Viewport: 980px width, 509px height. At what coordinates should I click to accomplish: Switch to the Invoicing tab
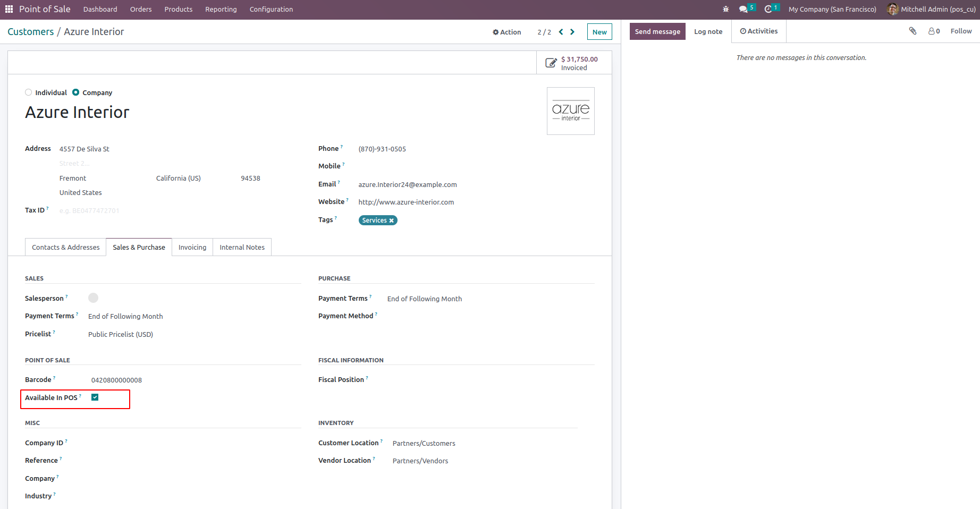coord(192,247)
